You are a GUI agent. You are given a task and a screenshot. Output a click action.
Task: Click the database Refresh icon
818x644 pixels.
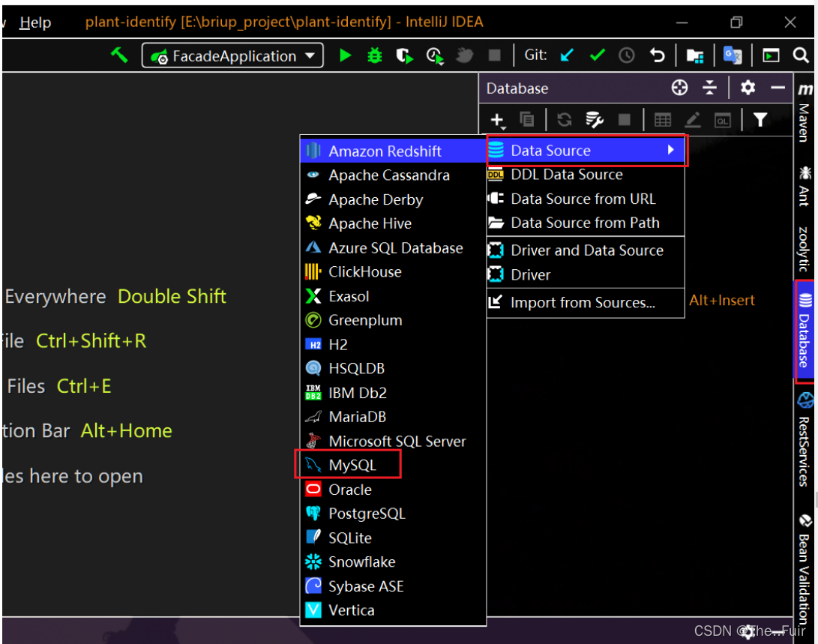564,120
